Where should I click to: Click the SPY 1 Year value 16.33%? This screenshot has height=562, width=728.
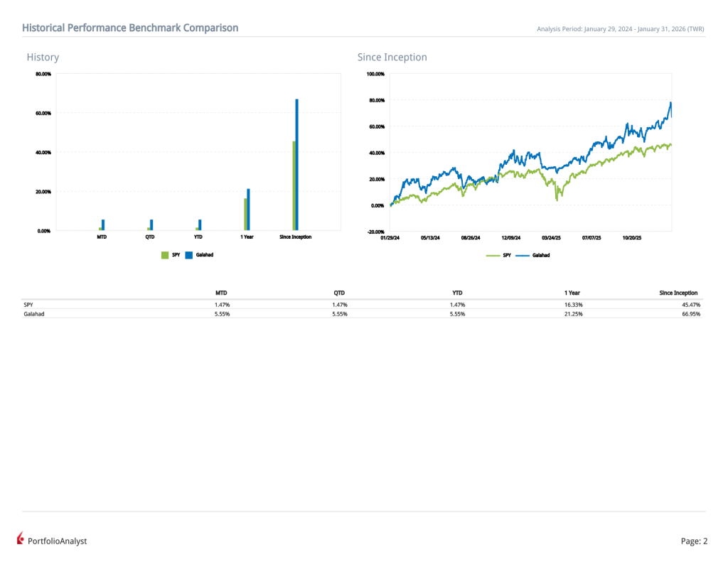click(574, 305)
